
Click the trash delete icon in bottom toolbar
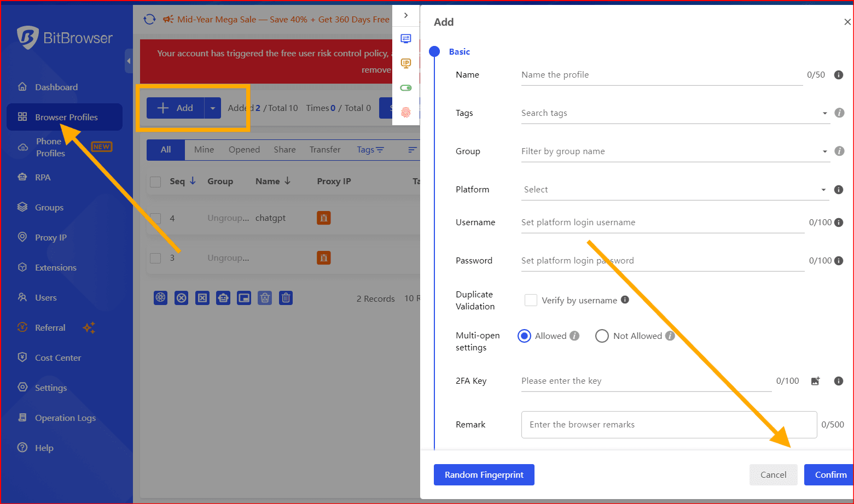click(x=286, y=298)
